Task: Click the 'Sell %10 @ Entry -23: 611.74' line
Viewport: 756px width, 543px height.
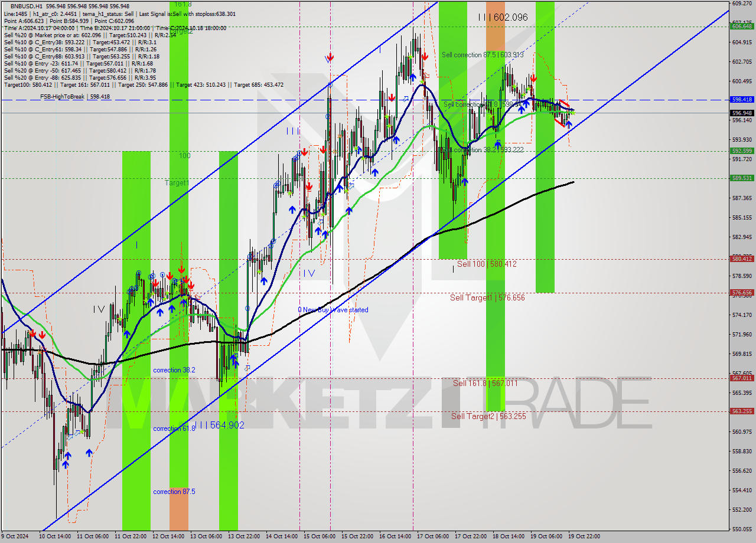Action: 79,63
